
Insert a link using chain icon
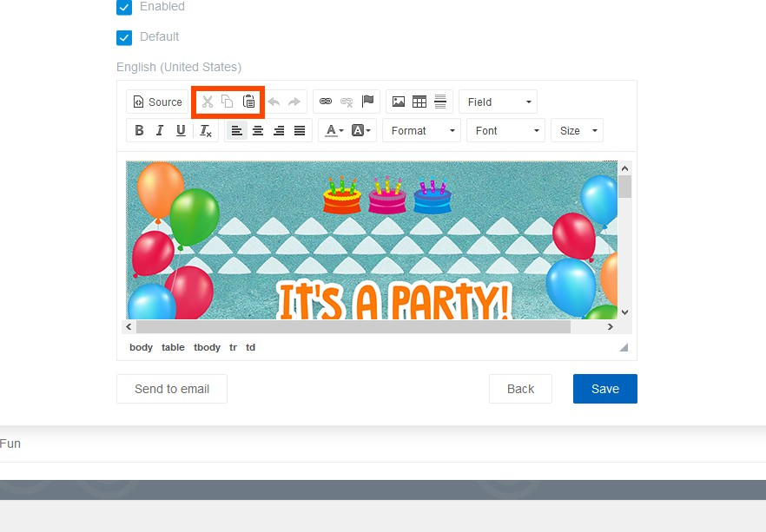point(326,102)
